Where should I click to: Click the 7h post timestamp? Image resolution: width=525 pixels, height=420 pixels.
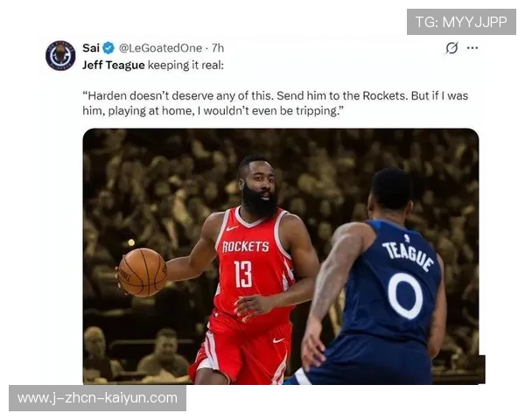tap(218, 48)
